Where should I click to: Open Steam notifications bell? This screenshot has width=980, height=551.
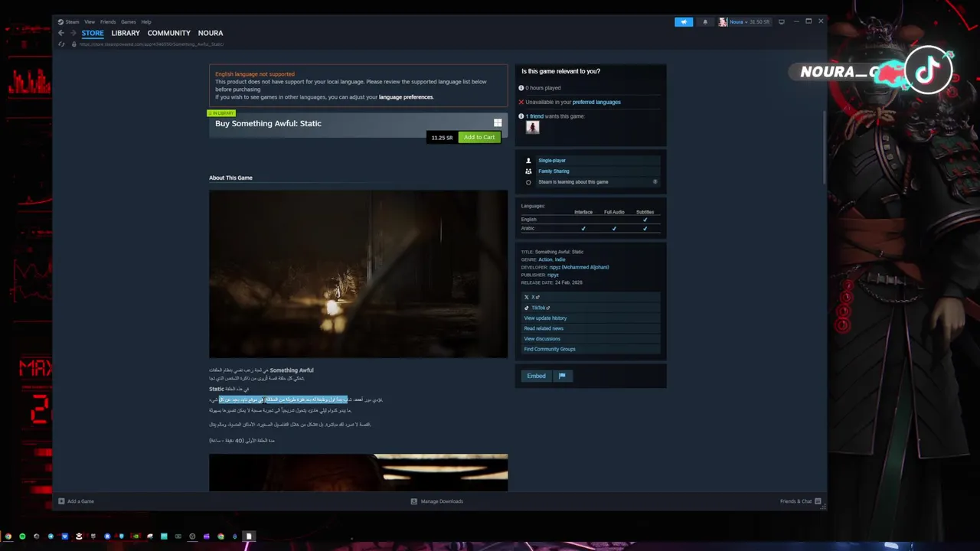tap(705, 21)
